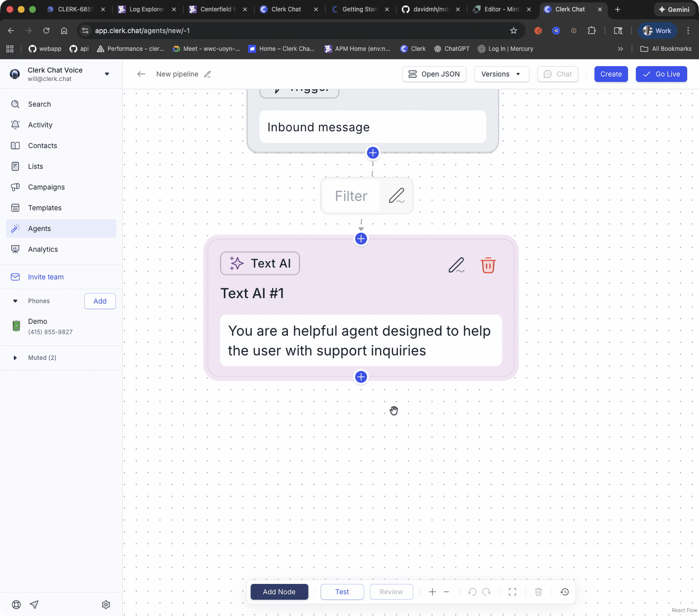Zoom in on the canvas with plus icon
699x616 pixels.
(x=432, y=592)
